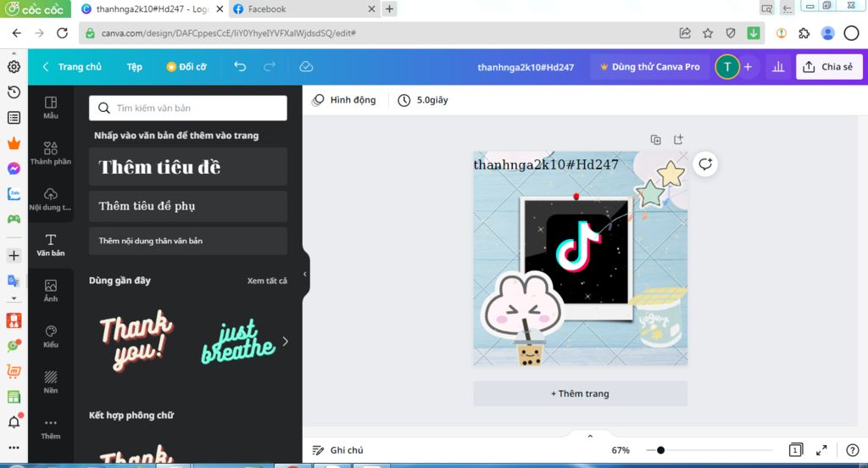This screenshot has height=468, width=868.
Task: Open Hình động animation options
Action: pyautogui.click(x=344, y=100)
